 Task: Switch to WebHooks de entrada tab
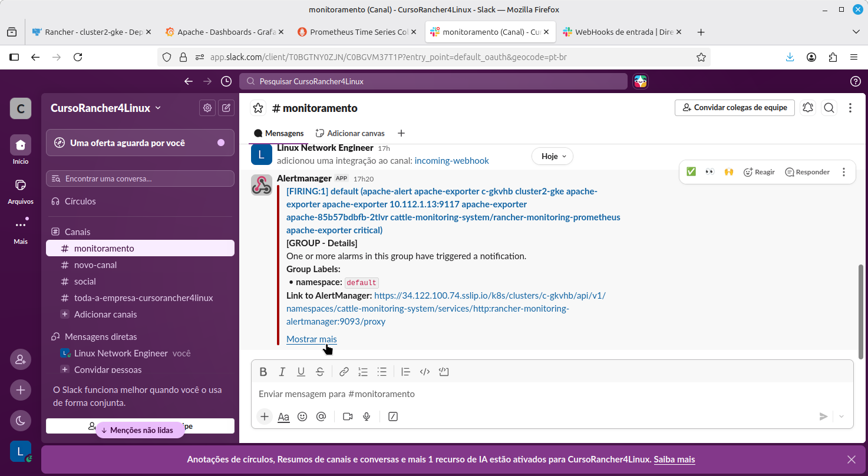point(623,32)
